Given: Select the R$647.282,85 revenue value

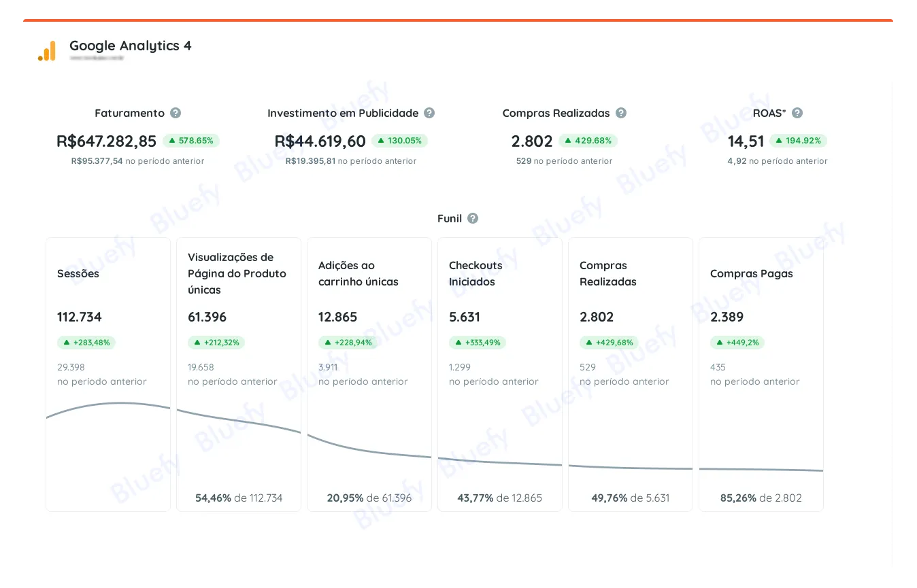Looking at the screenshot, I should (x=106, y=141).
